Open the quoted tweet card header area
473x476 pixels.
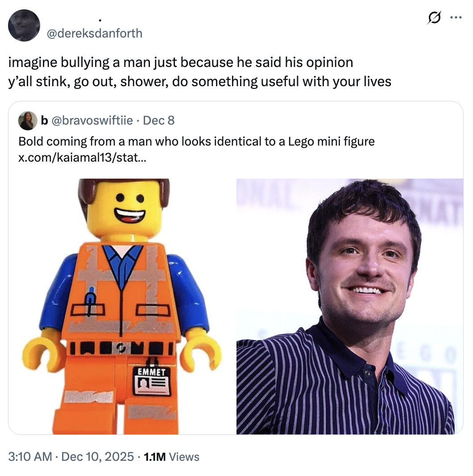(x=96, y=121)
